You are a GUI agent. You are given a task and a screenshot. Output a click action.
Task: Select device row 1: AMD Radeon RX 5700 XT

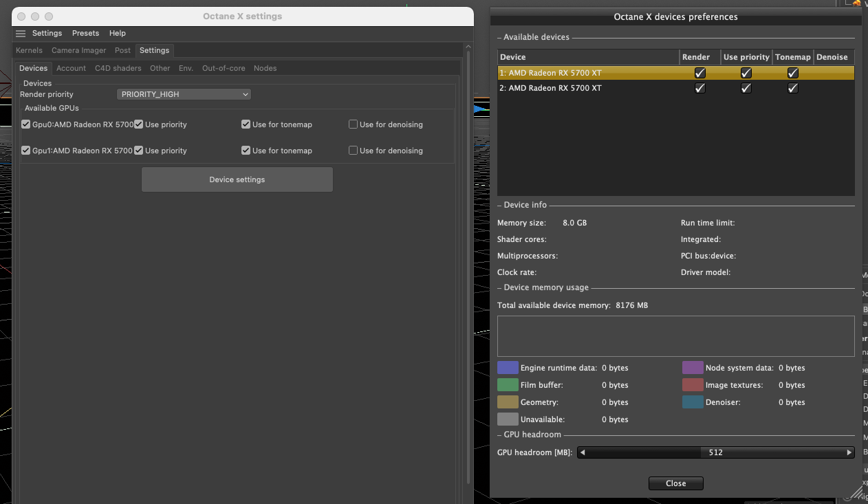675,72
